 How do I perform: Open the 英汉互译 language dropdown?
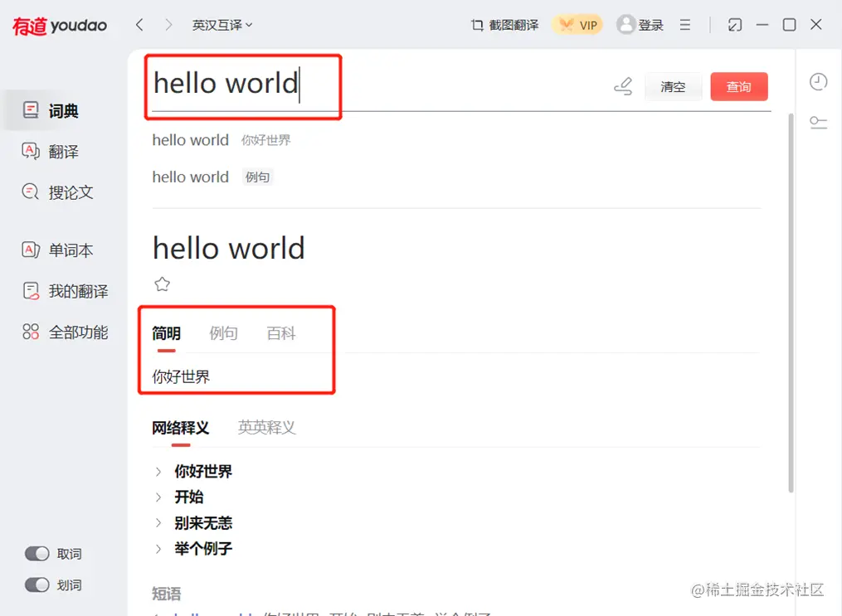tap(222, 25)
